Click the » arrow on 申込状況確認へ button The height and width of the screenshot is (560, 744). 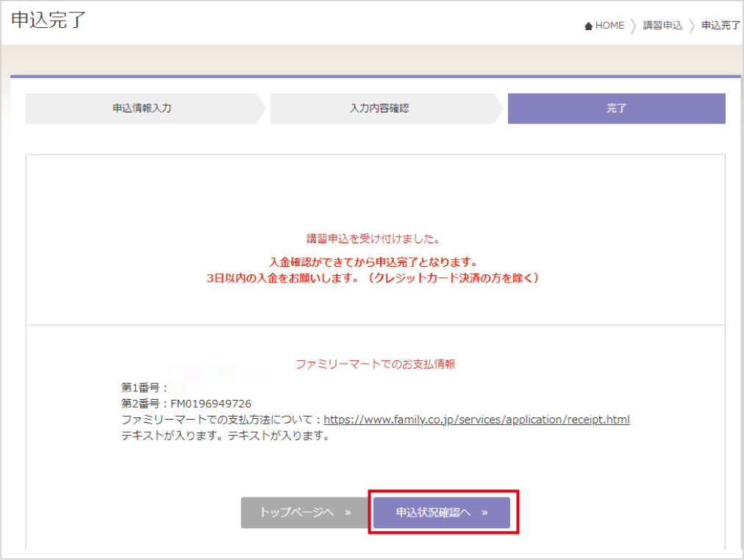pyautogui.click(x=484, y=512)
